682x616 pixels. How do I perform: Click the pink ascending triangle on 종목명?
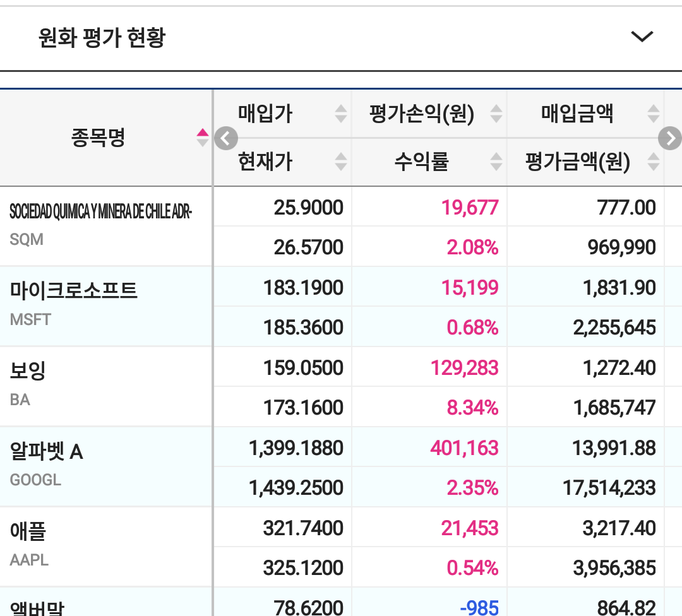click(x=202, y=133)
